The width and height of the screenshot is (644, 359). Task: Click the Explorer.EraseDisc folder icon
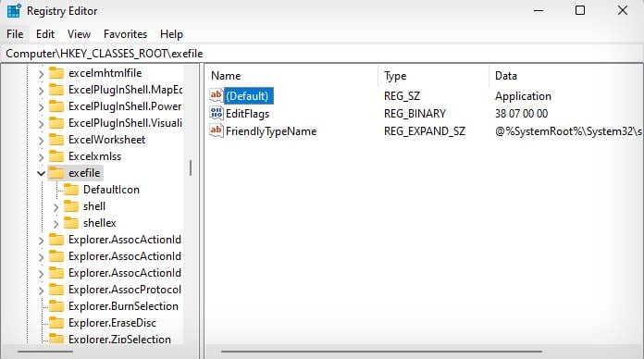pyautogui.click(x=56, y=323)
